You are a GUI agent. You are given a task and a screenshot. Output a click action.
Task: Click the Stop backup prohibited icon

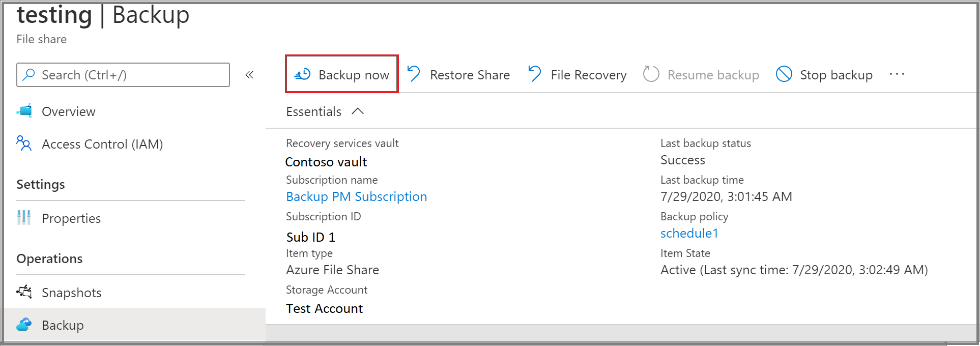pos(784,74)
